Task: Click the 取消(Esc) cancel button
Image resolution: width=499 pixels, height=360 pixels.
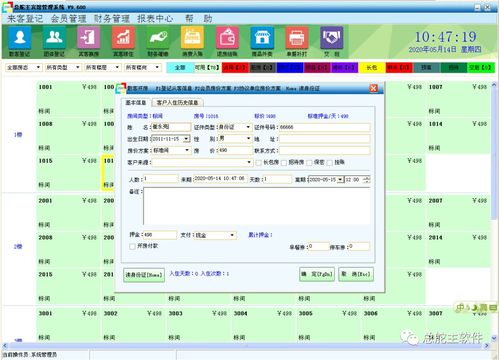Action: point(356,274)
